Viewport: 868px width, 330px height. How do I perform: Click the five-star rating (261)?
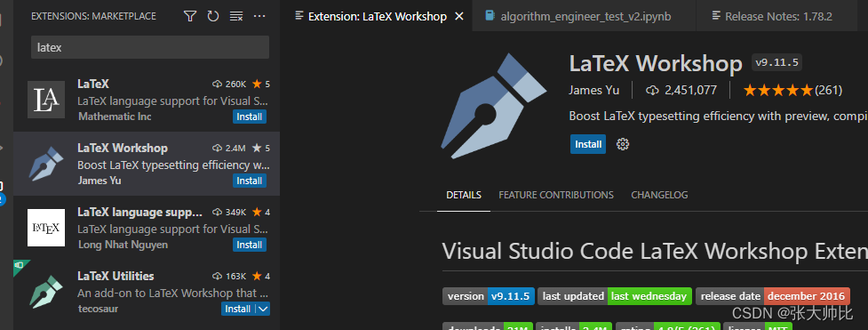click(x=792, y=90)
